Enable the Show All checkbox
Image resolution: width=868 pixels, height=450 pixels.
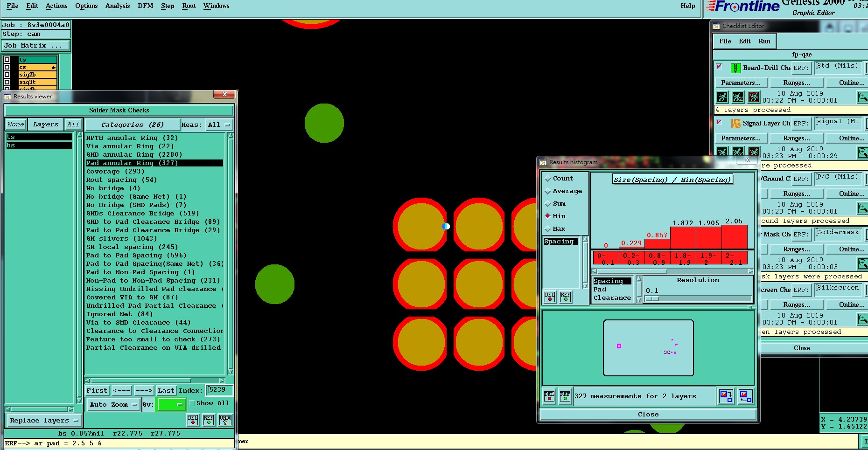[x=192, y=403]
